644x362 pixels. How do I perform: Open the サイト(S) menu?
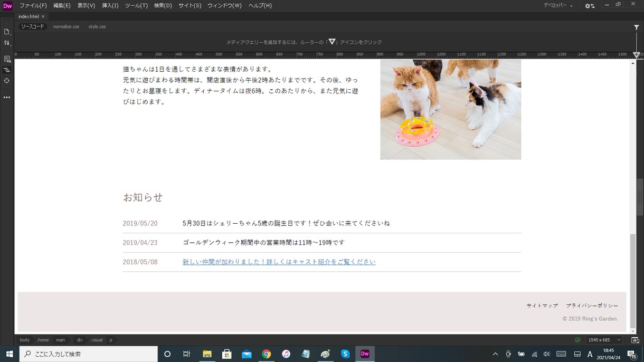coord(190,5)
